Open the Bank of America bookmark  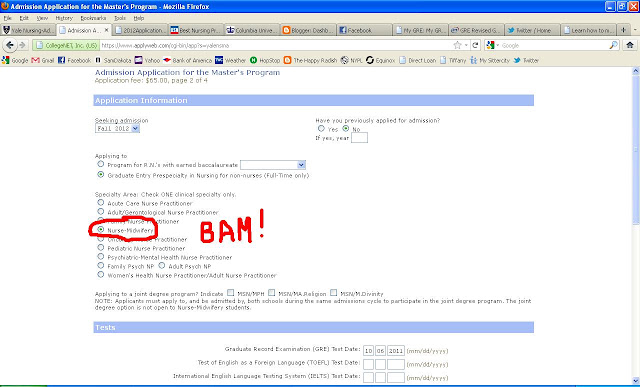click(187, 60)
